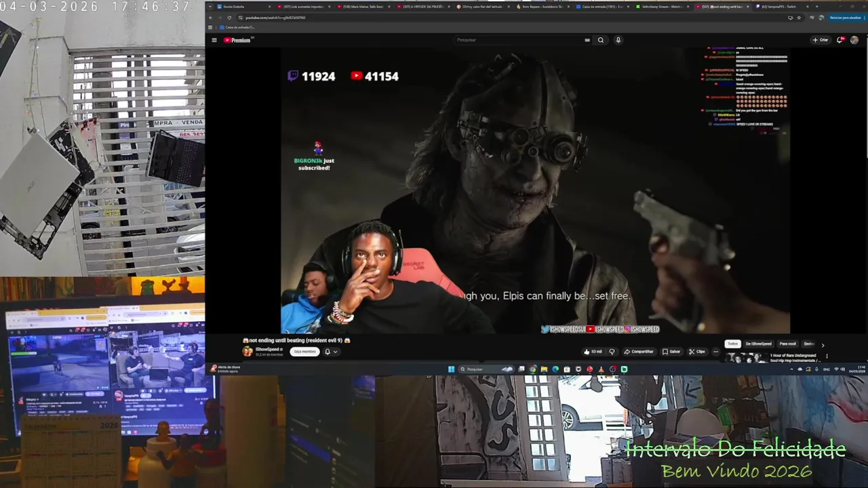Open the IShowSpeed channel name link

268,349
